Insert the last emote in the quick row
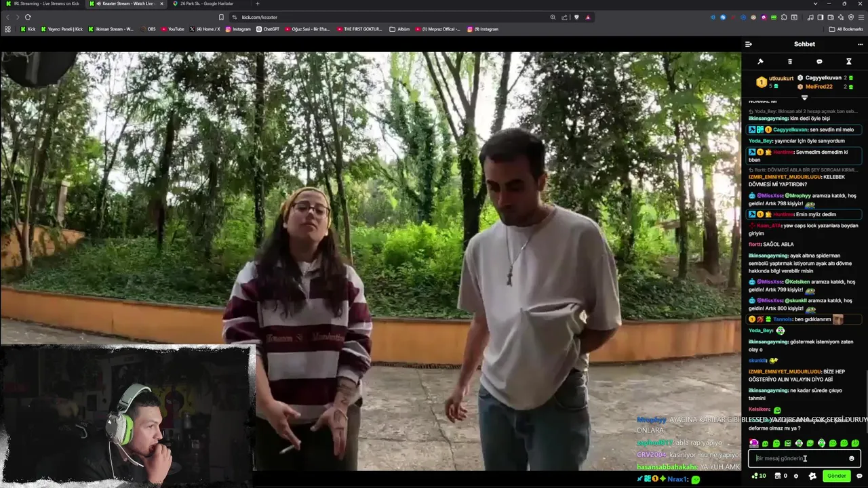Image resolution: width=868 pixels, height=488 pixels. (x=855, y=443)
